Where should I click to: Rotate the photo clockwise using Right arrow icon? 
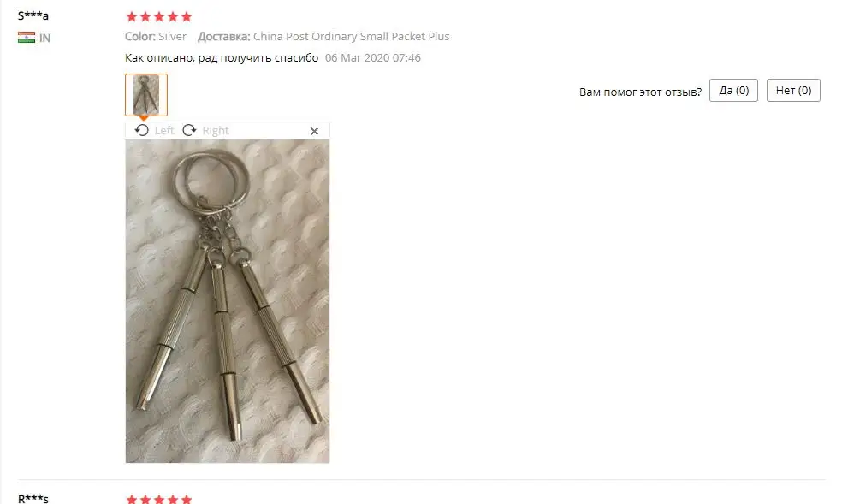pos(189,130)
